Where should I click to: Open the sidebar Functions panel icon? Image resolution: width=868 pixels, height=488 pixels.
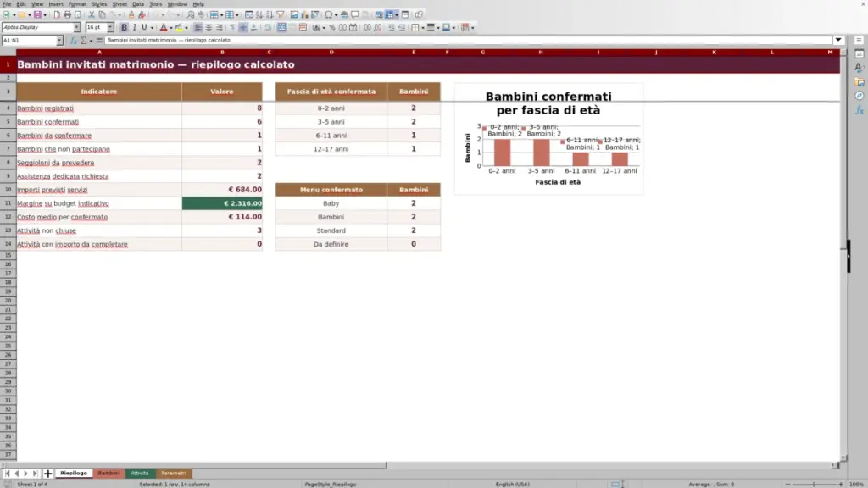pyautogui.click(x=860, y=110)
